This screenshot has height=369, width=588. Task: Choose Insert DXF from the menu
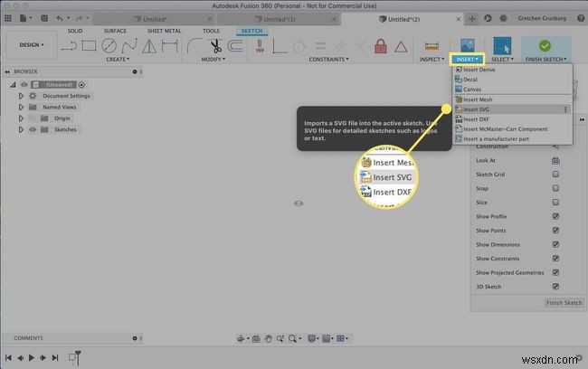click(x=512, y=119)
